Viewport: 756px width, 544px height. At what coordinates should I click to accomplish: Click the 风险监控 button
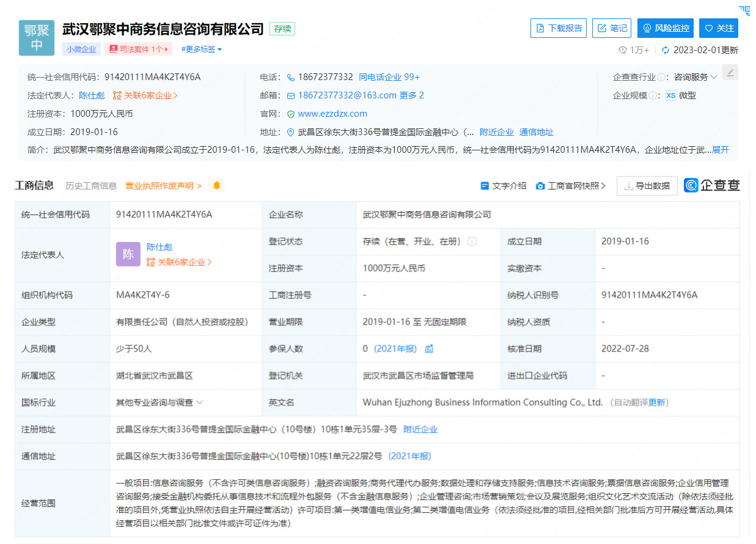(666, 28)
